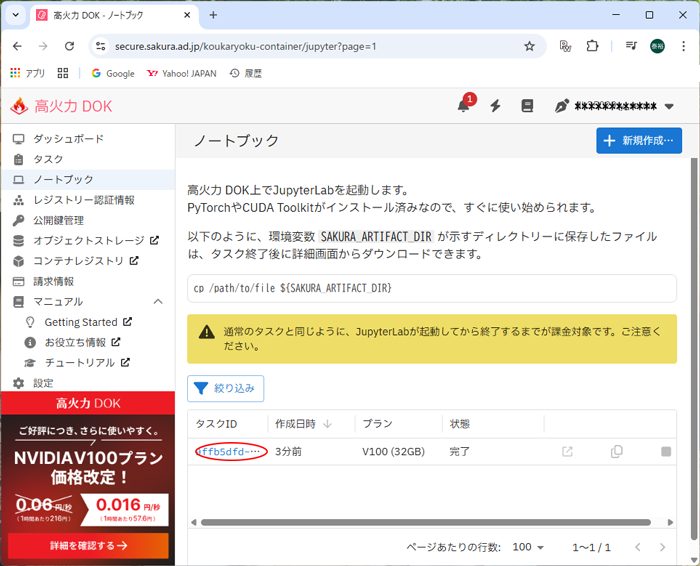Bookmark this page with the star icon
700x566 pixels.
pos(529,46)
